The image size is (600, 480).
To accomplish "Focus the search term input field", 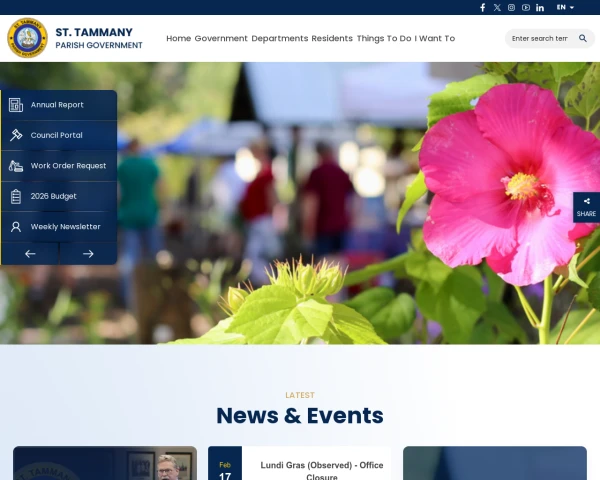I will pyautogui.click(x=540, y=38).
